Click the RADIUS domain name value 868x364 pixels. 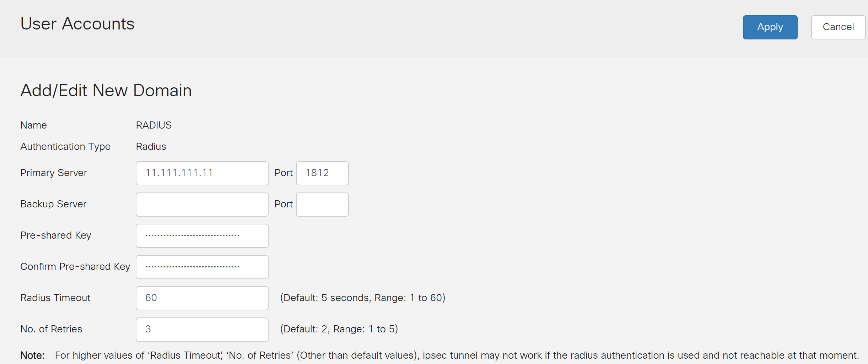[x=153, y=125]
